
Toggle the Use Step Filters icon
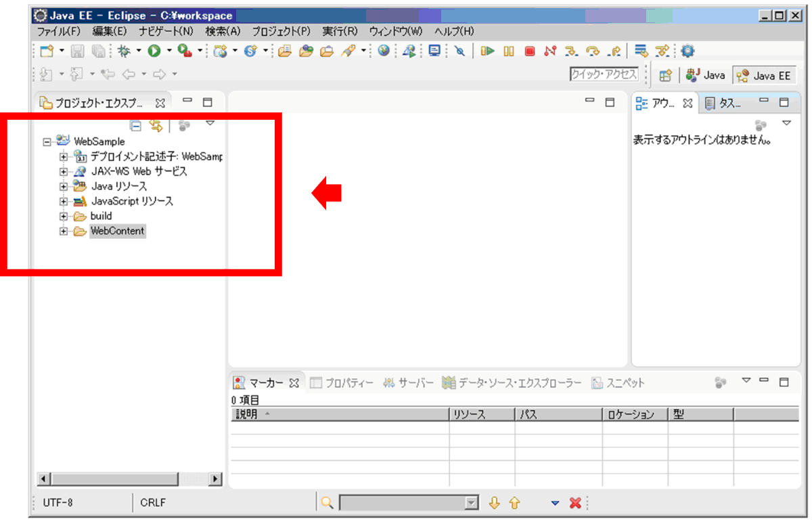[663, 51]
